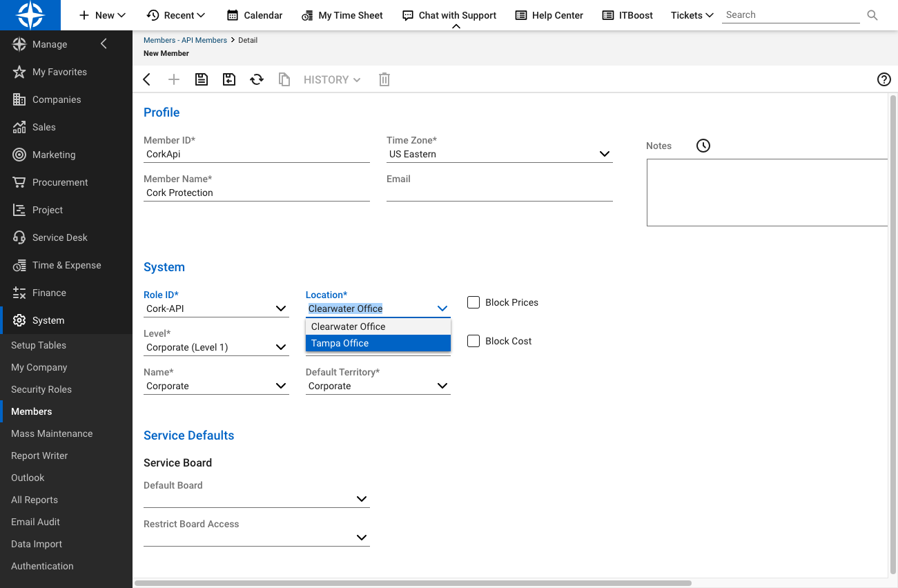Click inside the Notes text area
898x588 pixels.
767,193
